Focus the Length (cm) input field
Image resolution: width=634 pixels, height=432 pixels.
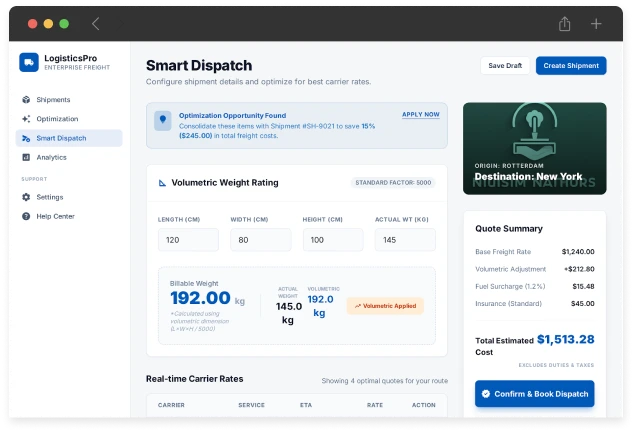pos(188,240)
